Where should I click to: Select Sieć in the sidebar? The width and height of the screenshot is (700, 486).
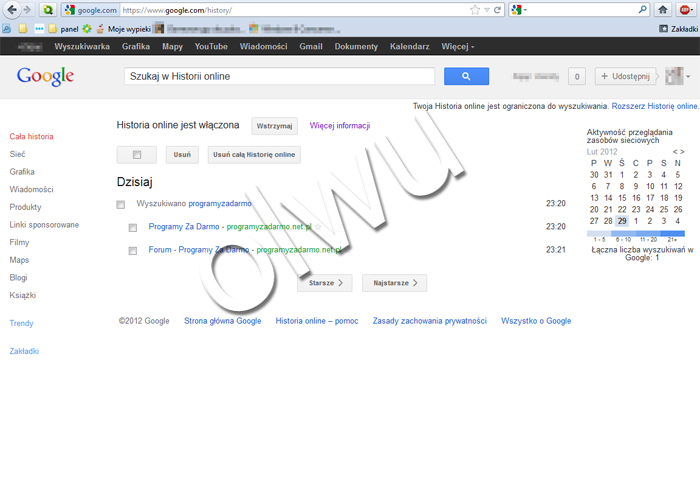pos(17,154)
